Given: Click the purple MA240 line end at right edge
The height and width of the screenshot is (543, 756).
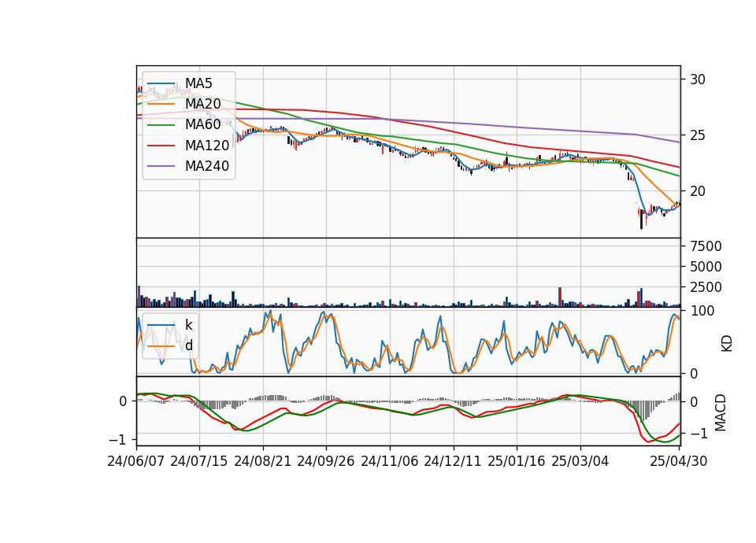Looking at the screenshot, I should [678, 142].
